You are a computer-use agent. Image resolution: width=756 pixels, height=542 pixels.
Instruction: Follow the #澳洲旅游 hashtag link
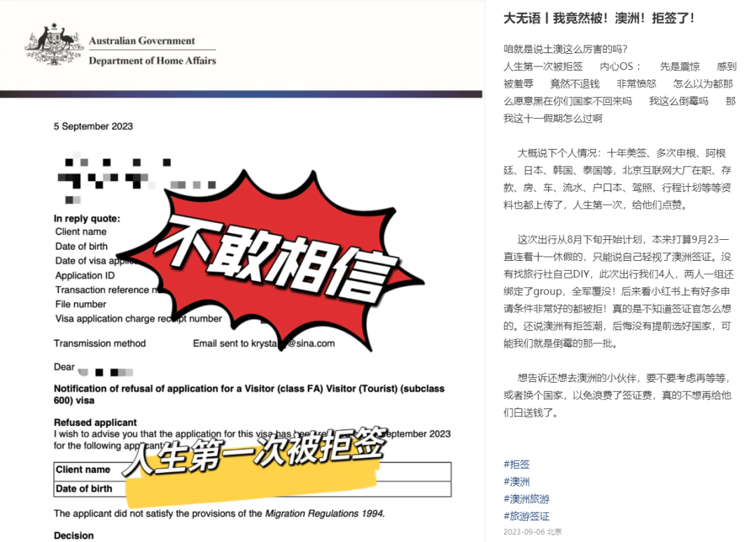tap(525, 499)
